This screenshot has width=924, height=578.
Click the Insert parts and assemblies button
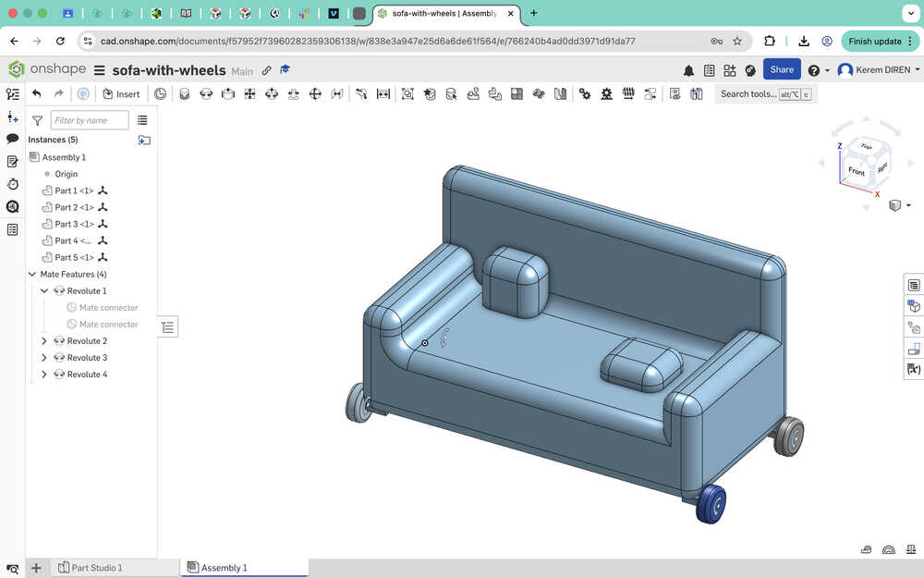pyautogui.click(x=121, y=93)
